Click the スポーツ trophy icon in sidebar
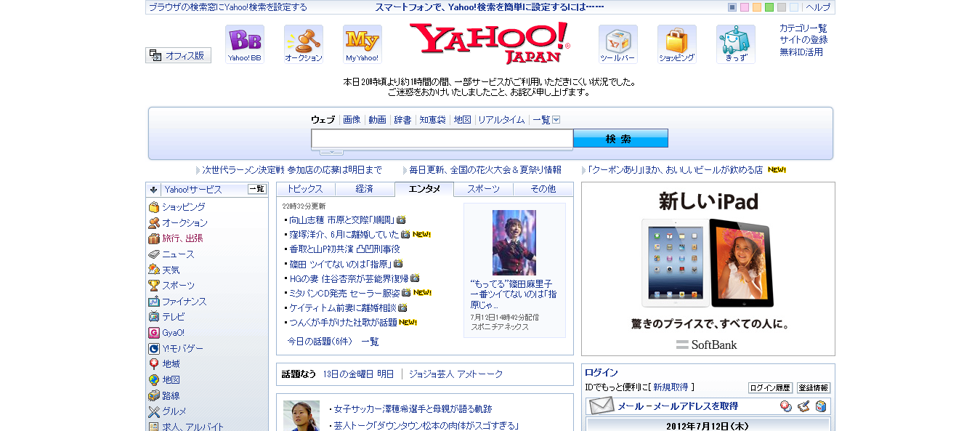980x431 pixels. point(154,286)
